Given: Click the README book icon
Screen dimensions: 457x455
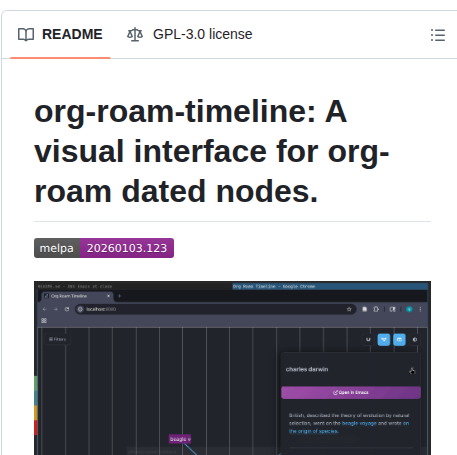Looking at the screenshot, I should (26, 35).
